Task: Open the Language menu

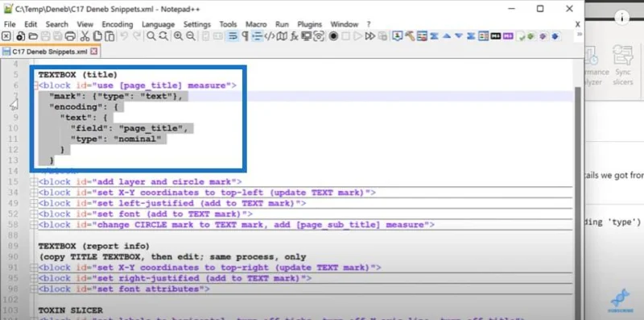Action: coord(158,24)
